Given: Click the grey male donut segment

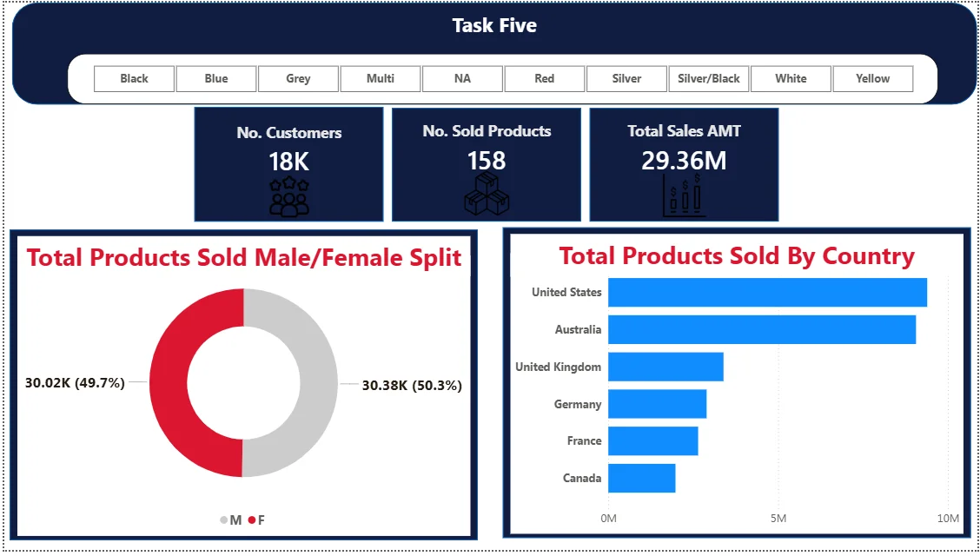Looking at the screenshot, I should pyautogui.click(x=319, y=382).
